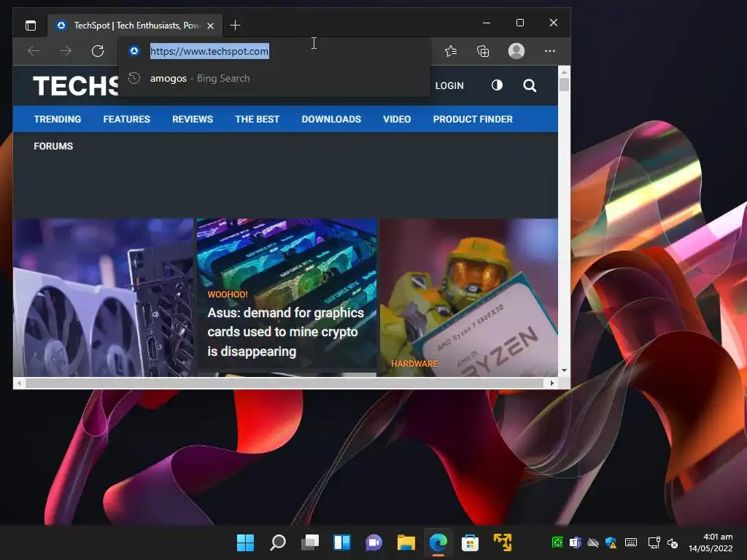Click the Microsoft Edge taskbar icon
This screenshot has width=747, height=560.
click(x=438, y=542)
